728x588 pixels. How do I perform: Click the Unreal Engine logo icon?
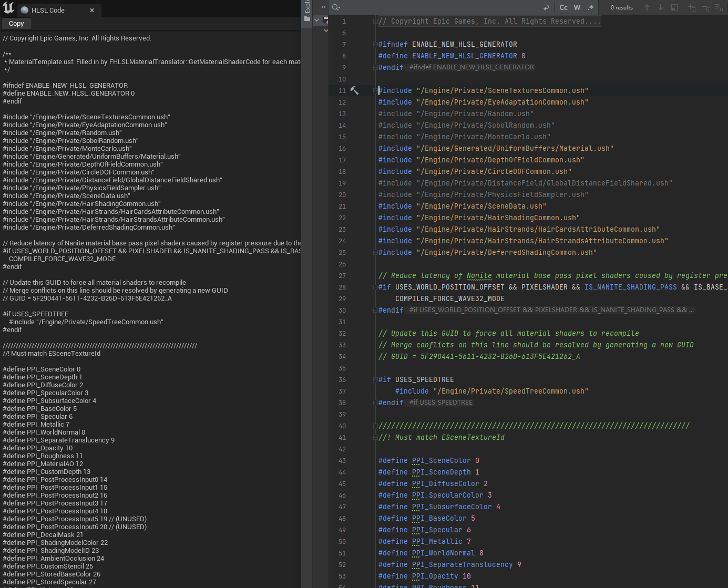click(x=8, y=8)
